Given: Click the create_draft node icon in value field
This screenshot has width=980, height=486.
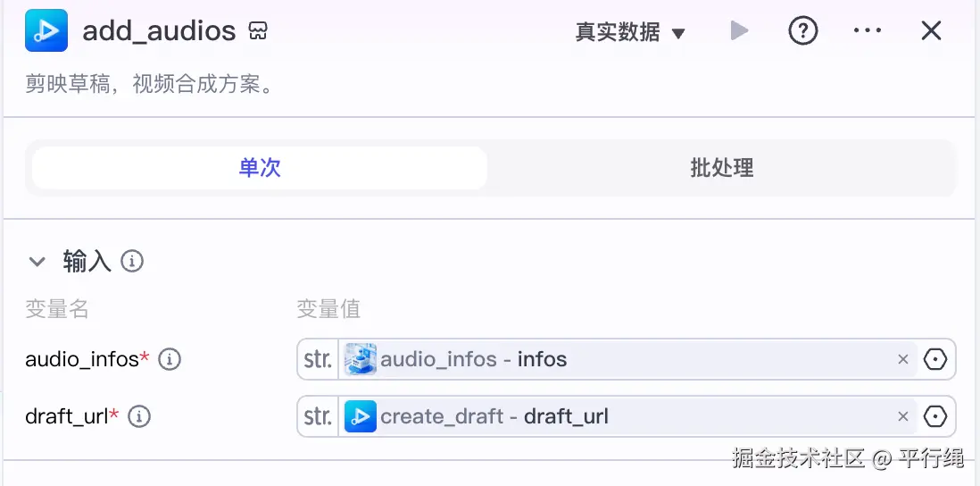Looking at the screenshot, I should pyautogui.click(x=361, y=416).
